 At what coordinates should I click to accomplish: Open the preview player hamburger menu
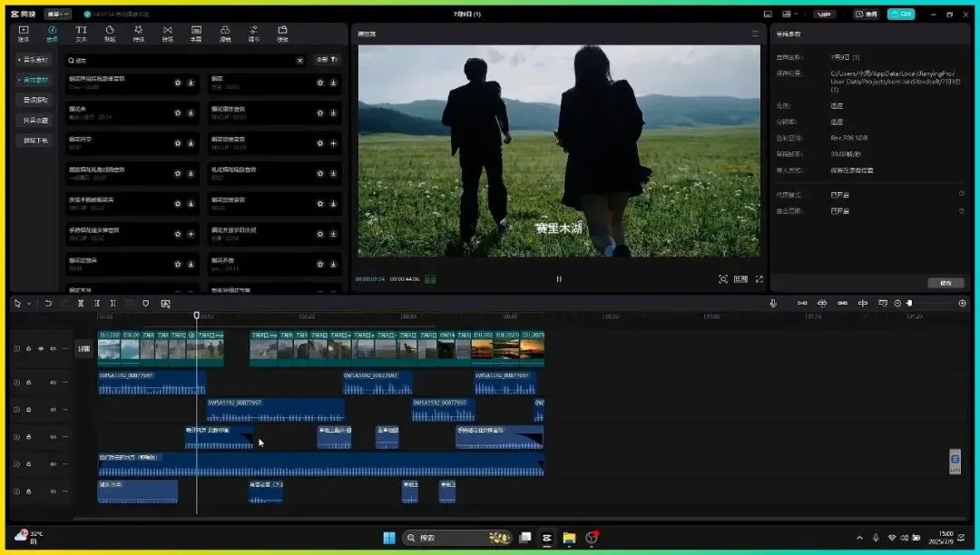pos(754,34)
